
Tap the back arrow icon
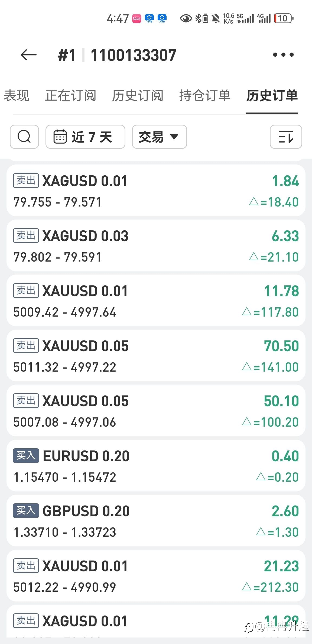tap(28, 55)
